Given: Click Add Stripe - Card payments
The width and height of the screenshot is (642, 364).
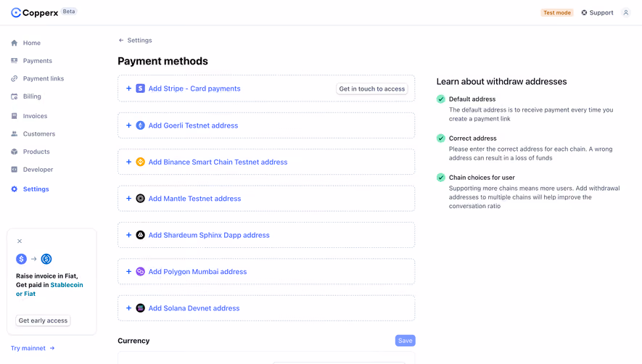Looking at the screenshot, I should (194, 88).
